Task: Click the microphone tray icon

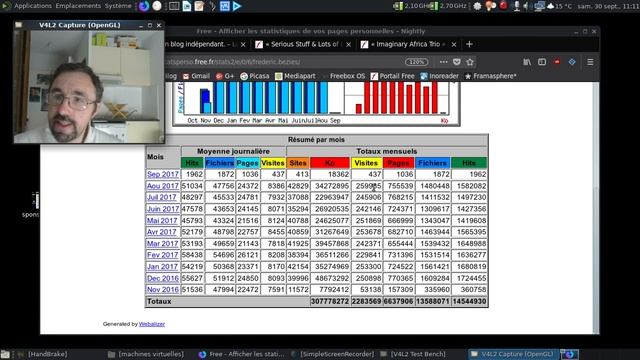Action: [x=517, y=6]
